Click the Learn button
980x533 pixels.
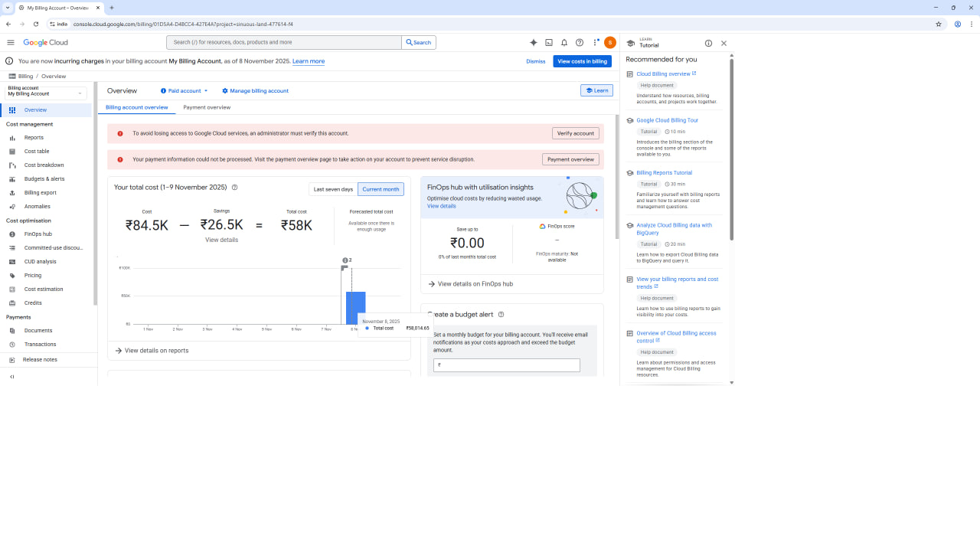click(596, 90)
